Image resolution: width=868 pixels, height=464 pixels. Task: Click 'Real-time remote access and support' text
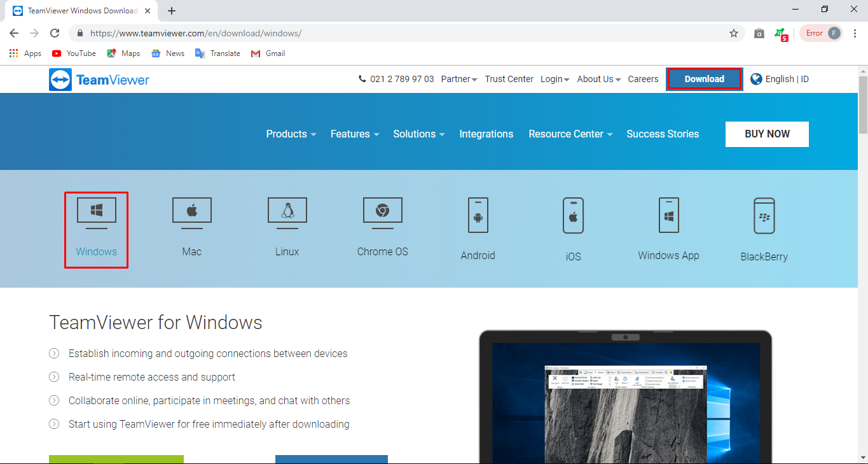[x=152, y=377]
